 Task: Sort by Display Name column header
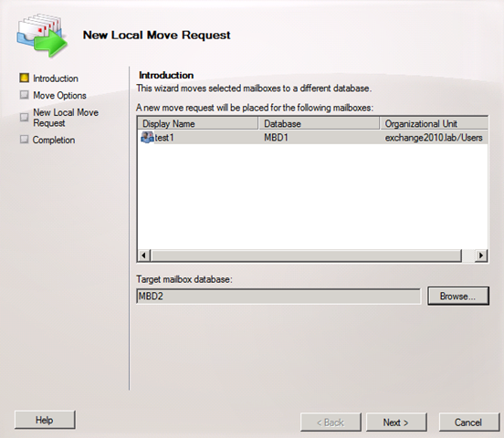click(x=198, y=124)
